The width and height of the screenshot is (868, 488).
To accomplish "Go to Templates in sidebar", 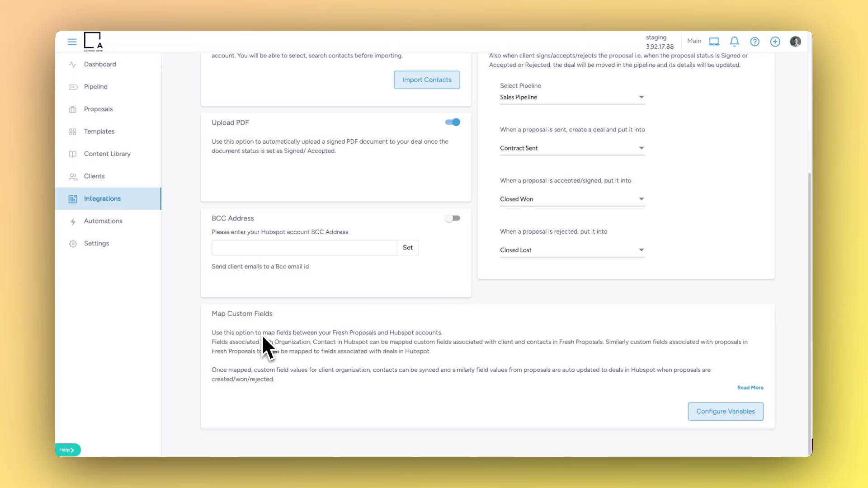I will click(x=99, y=131).
